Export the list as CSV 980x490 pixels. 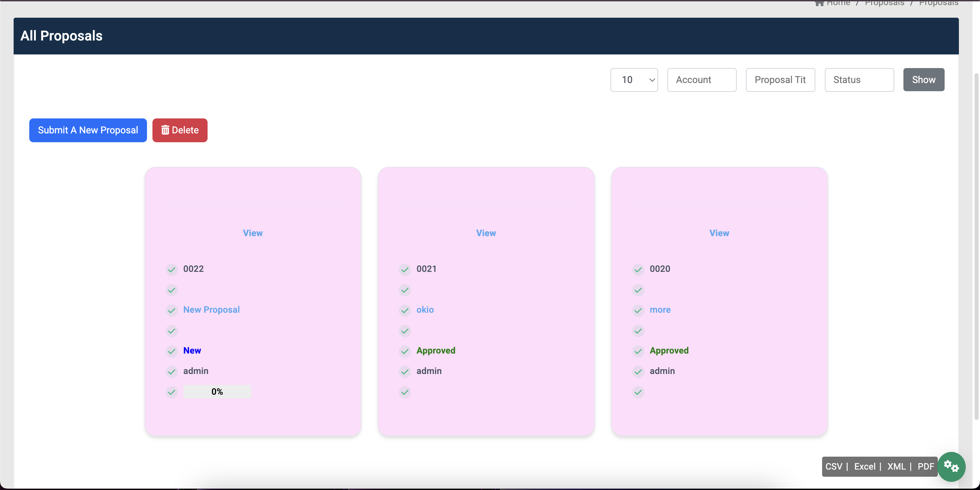(834, 467)
